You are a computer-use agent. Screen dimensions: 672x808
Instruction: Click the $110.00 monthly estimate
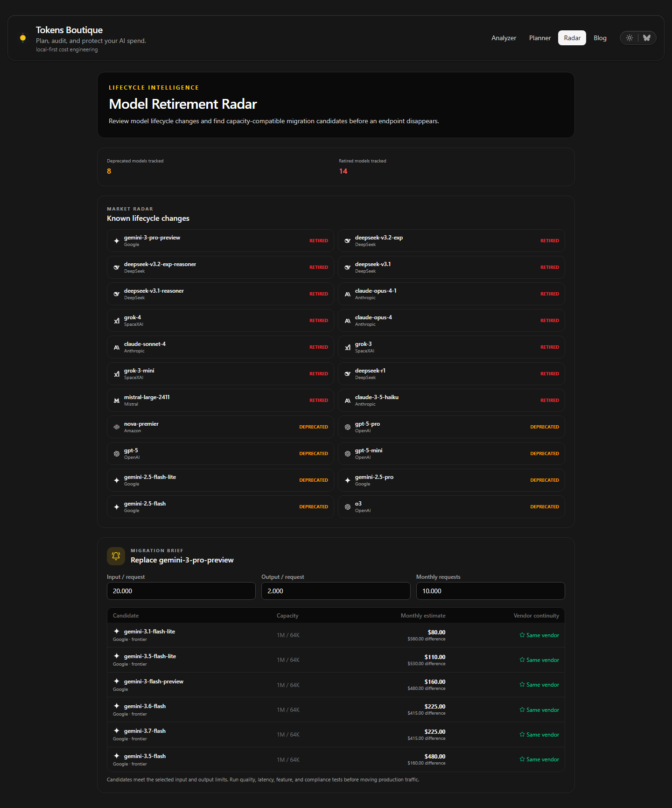click(x=435, y=657)
